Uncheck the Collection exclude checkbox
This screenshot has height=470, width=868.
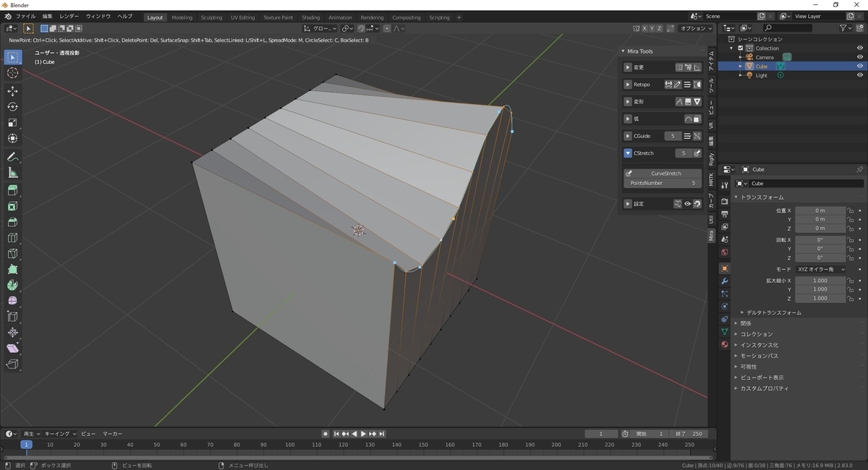741,48
